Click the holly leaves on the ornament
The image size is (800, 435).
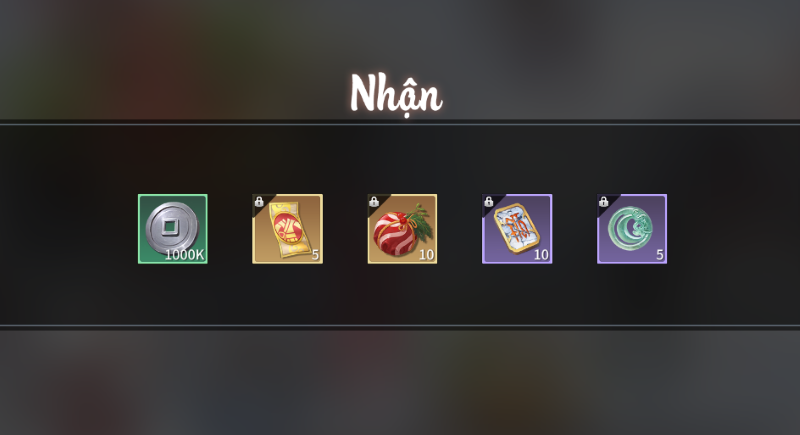[420, 220]
